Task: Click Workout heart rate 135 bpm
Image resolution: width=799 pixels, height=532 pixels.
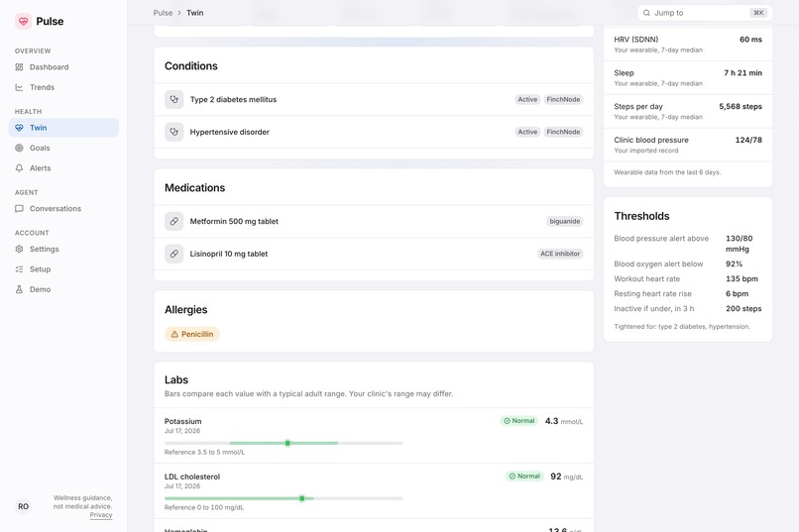Action: coord(742,279)
